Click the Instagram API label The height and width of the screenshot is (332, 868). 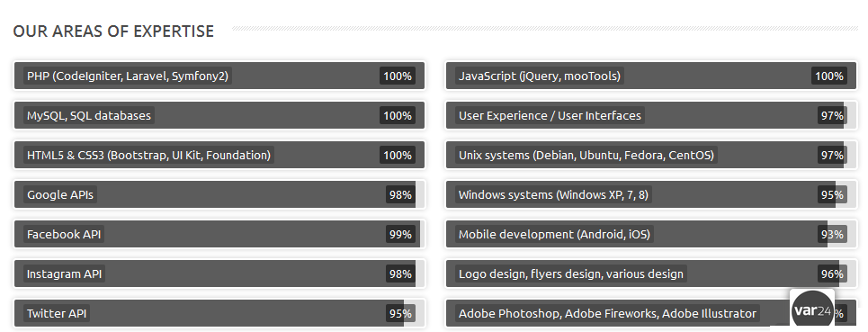[x=64, y=274]
